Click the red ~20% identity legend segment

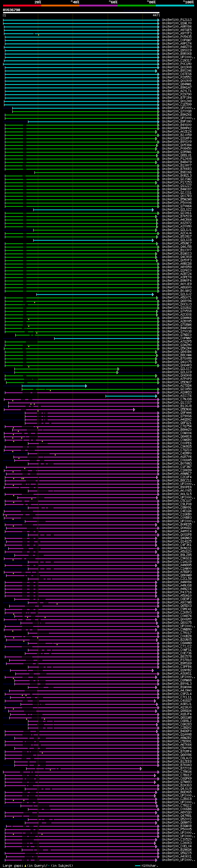click(22, 6)
